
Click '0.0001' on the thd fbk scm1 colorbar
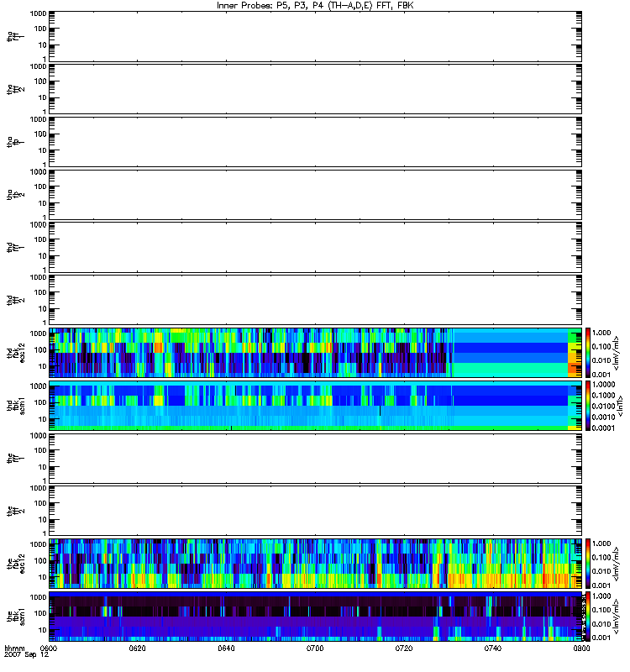tap(603, 428)
